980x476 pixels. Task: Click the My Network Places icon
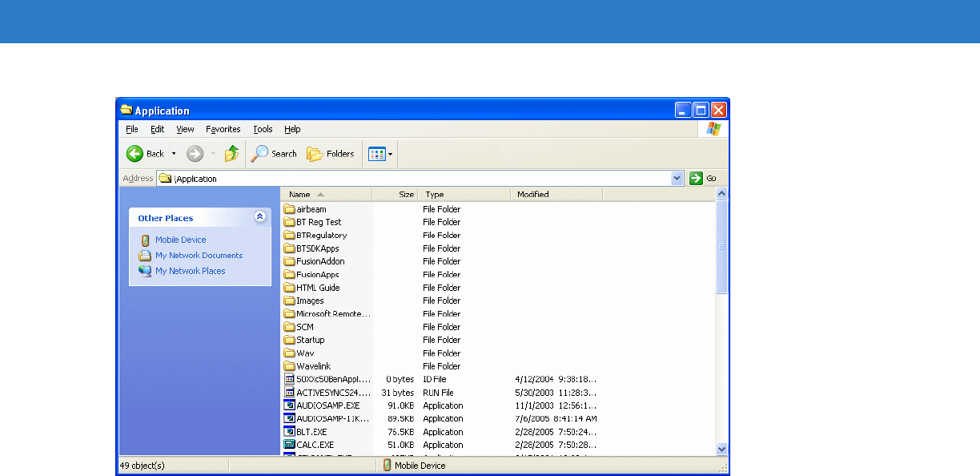coord(145,271)
